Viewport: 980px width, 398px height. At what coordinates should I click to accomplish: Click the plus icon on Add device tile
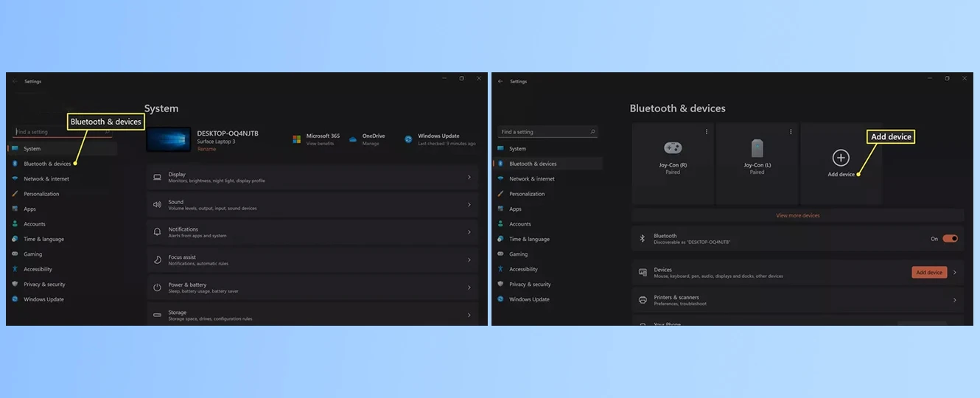(841, 157)
